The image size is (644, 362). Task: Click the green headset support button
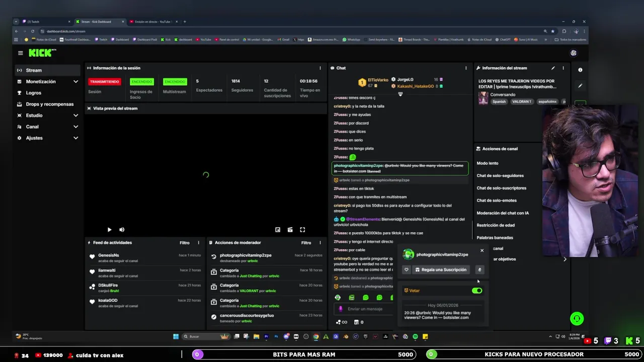[x=577, y=318]
